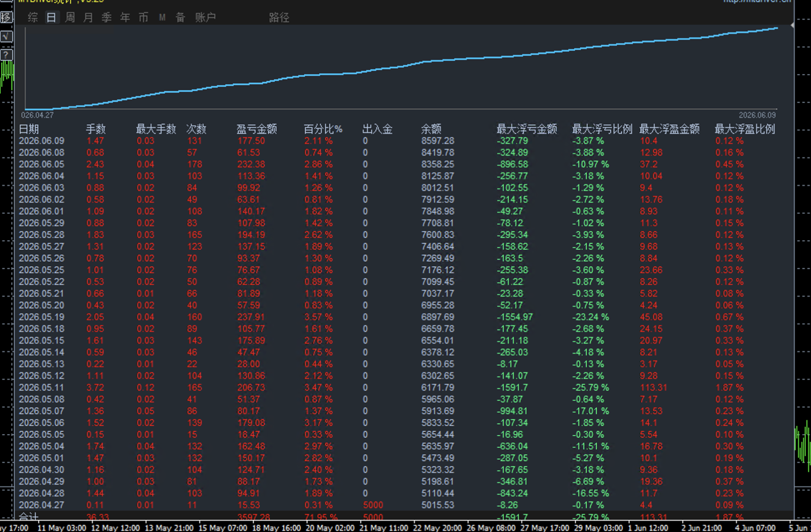Click balance value 7099.45
Image resolution: width=811 pixels, height=532 pixels.
[438, 282]
